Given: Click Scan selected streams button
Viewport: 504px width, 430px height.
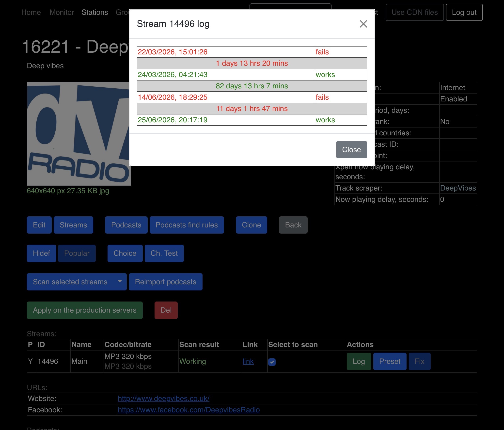Looking at the screenshot, I should [x=70, y=282].
